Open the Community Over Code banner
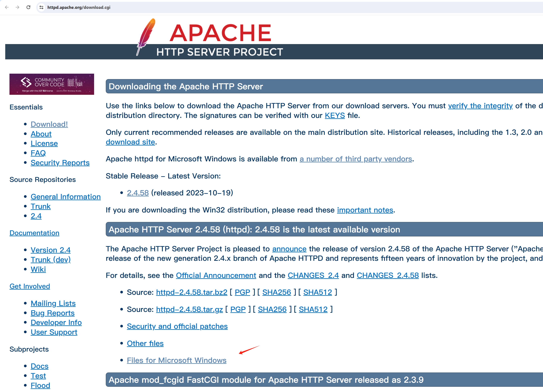 [52, 84]
